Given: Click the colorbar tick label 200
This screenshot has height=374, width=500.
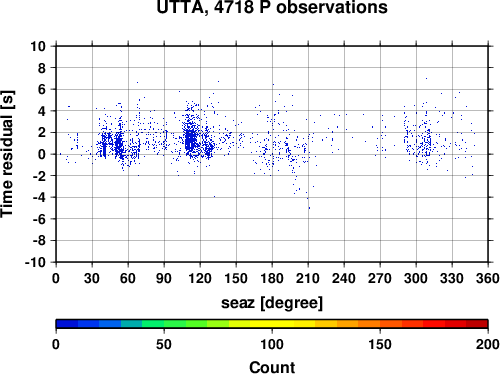Looking at the screenshot, I should point(488,344).
